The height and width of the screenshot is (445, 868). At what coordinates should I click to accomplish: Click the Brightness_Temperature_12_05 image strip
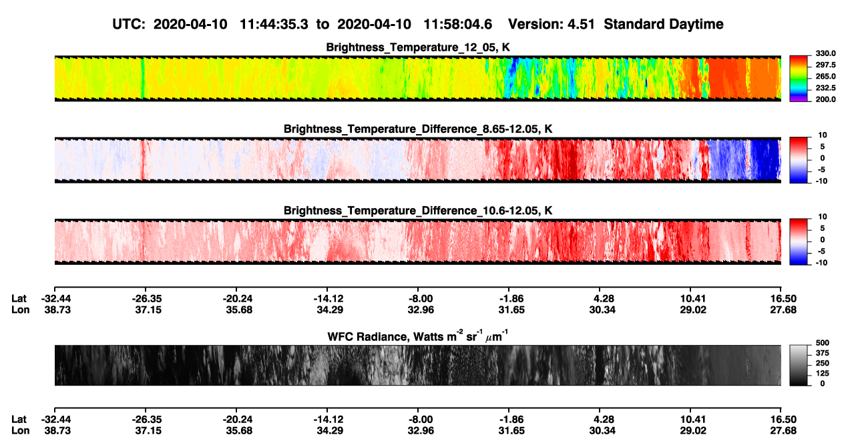(417, 78)
